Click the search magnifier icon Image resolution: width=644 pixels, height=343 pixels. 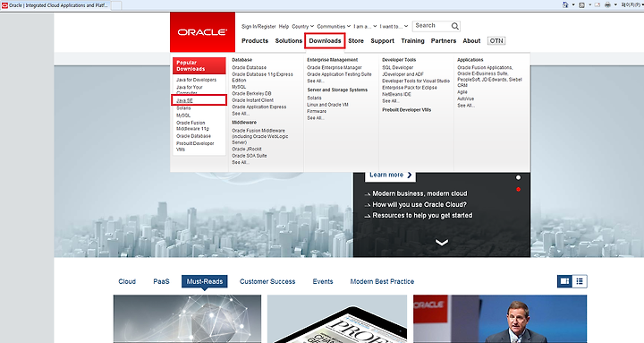[x=454, y=26]
